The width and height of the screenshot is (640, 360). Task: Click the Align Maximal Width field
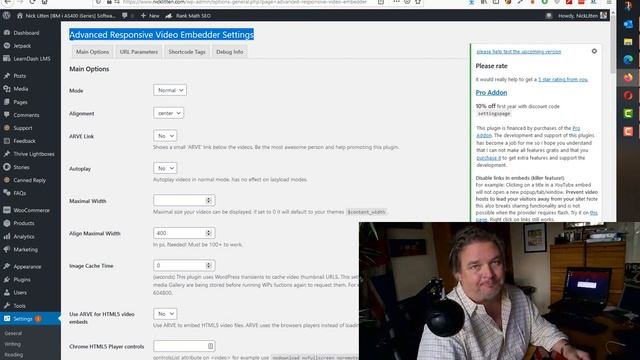184,233
